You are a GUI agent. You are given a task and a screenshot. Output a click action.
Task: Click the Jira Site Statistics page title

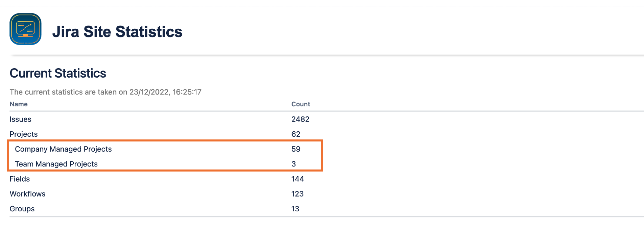coord(117,32)
